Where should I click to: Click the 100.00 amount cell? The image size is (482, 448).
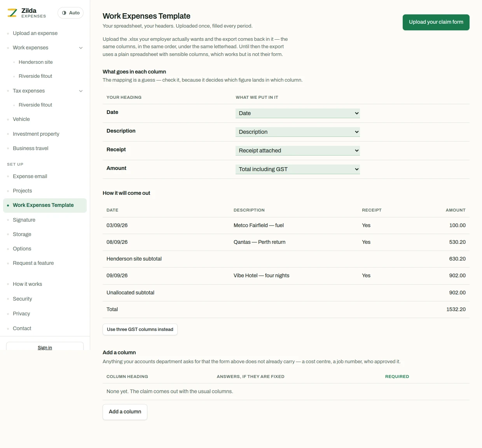coord(458,226)
